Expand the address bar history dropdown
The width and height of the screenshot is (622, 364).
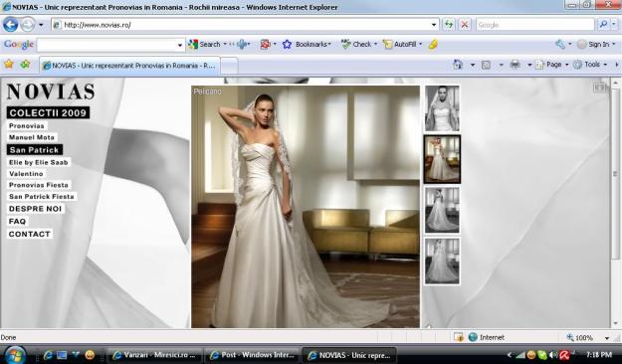click(434, 25)
